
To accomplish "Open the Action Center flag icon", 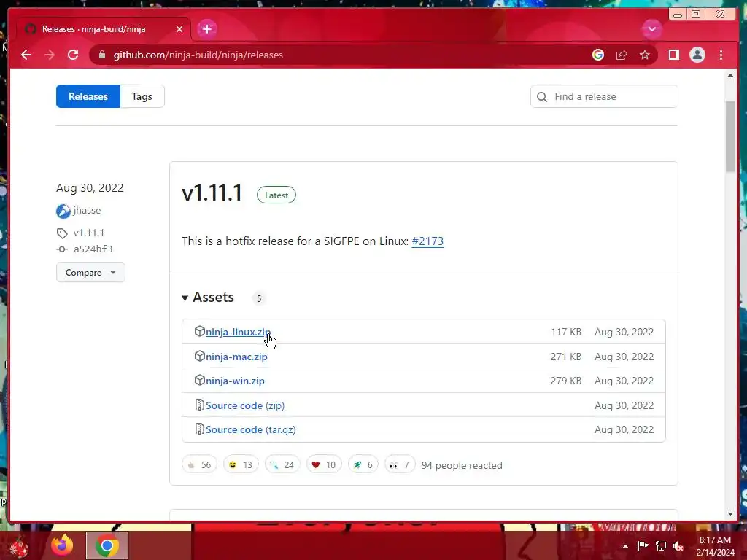I will [x=643, y=545].
